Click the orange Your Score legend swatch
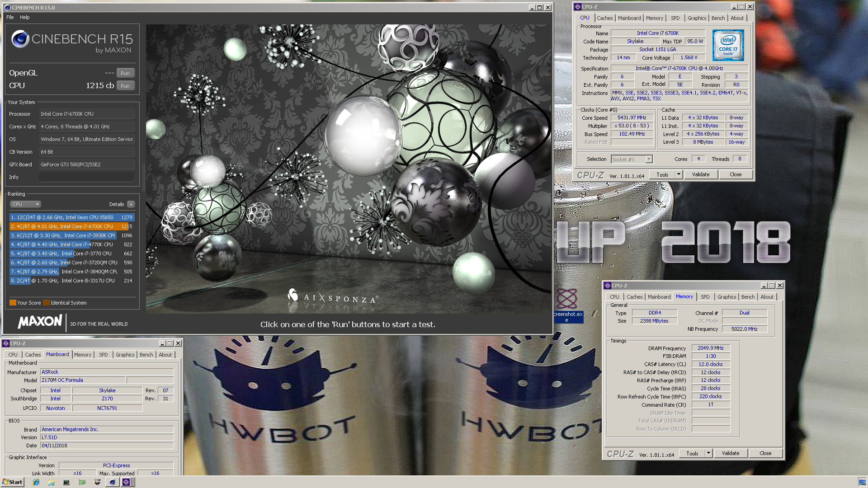Screen dimensions: 868x488 tap(13, 303)
